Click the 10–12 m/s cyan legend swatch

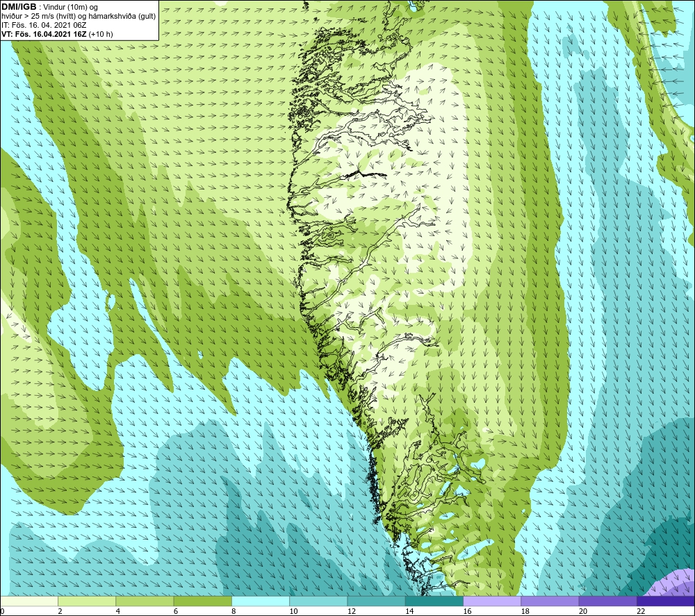coord(318,601)
